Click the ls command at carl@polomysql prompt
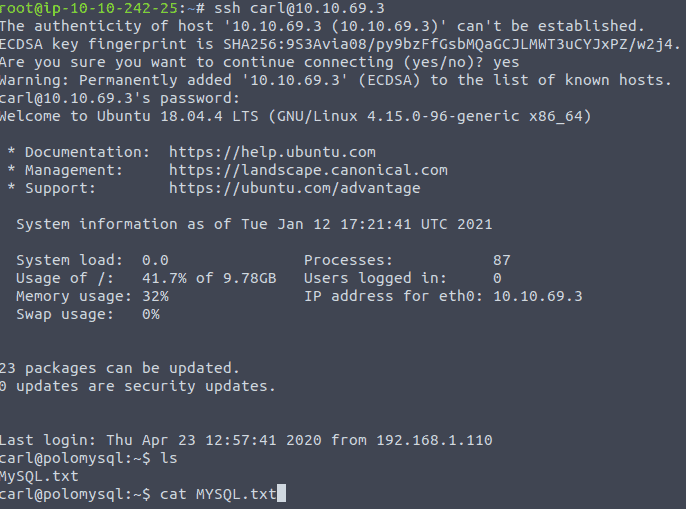This screenshot has height=509, width=686. 169,458
